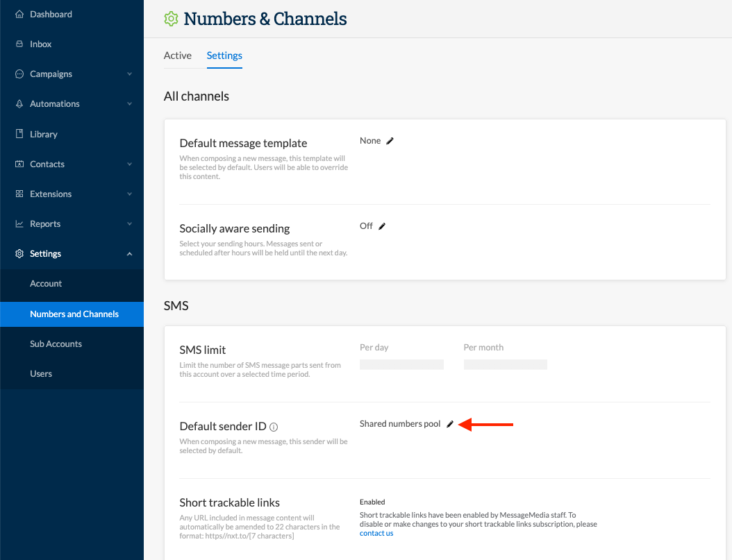Click the 'SMS limit' heading
732x560 pixels.
203,350
